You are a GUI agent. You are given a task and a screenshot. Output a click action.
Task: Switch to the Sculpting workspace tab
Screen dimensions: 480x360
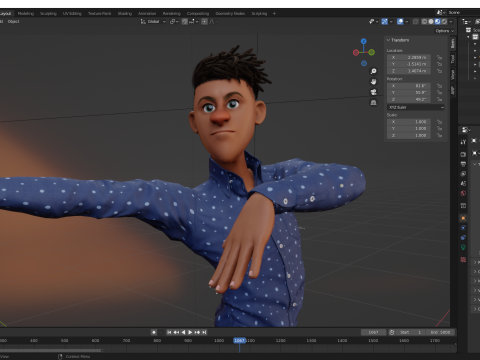48,13
